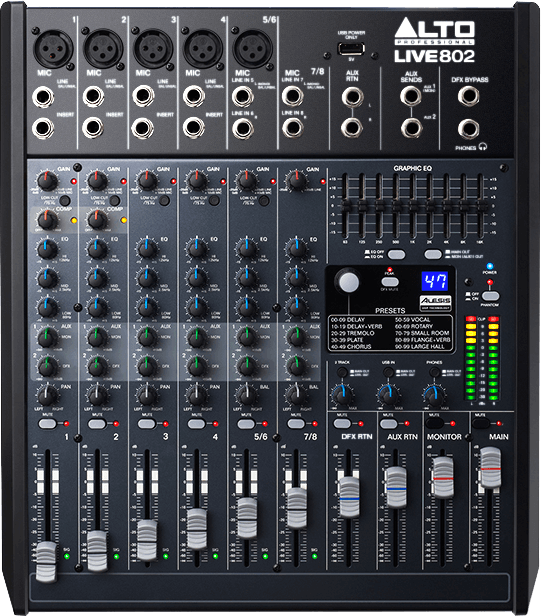Click the headphones icon beside PHONES label

[483, 147]
